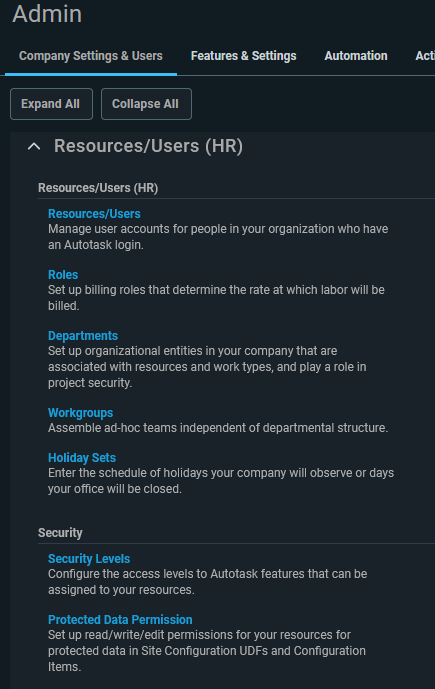The image size is (435, 689).
Task: Open the Protected Data Permission link
Action: (120, 620)
